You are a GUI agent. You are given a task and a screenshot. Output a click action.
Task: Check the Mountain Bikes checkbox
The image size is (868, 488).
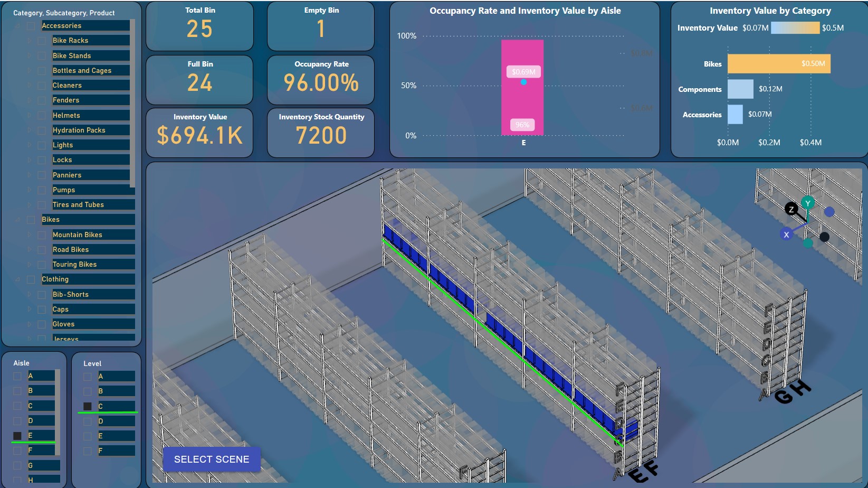click(x=41, y=234)
